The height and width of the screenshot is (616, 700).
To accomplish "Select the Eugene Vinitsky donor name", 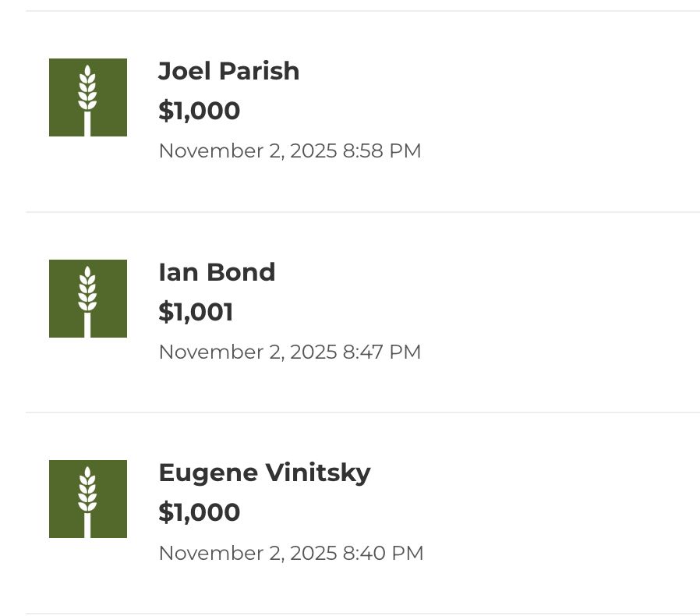I will pyautogui.click(x=264, y=473).
